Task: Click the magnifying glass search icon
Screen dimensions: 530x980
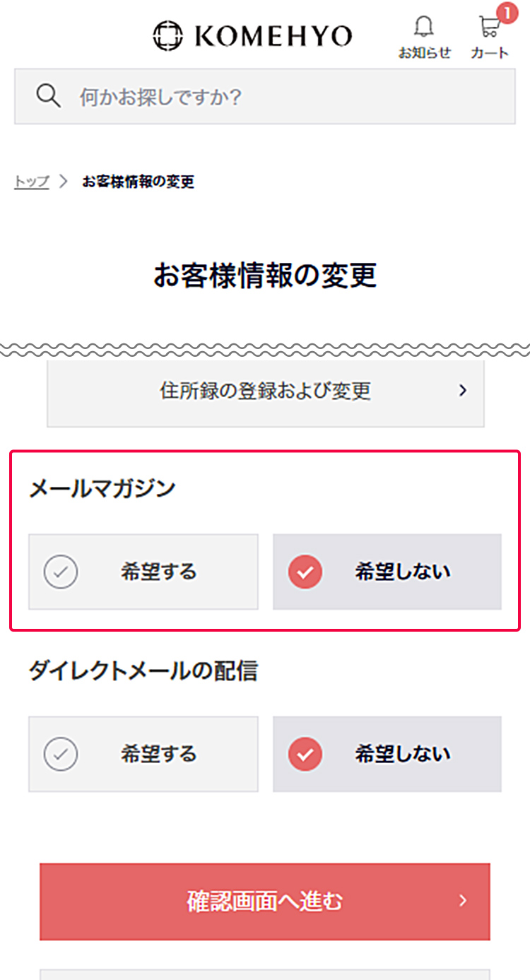Action: 47,95
